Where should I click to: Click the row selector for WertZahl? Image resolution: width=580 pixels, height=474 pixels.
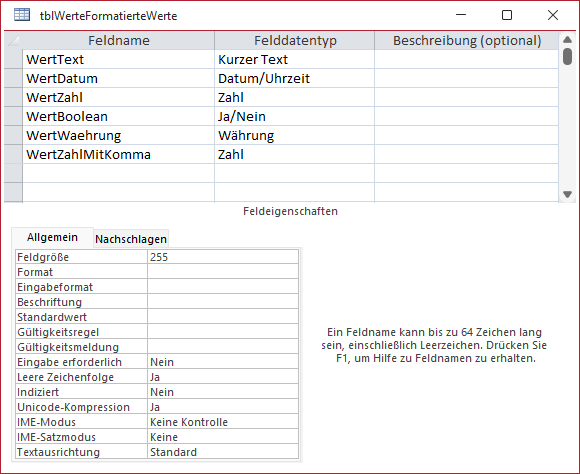[x=13, y=97]
